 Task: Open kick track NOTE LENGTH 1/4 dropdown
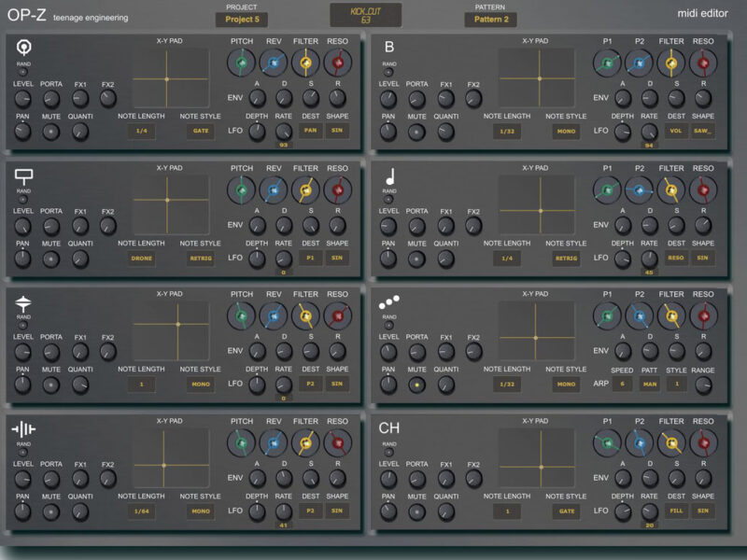(142, 131)
